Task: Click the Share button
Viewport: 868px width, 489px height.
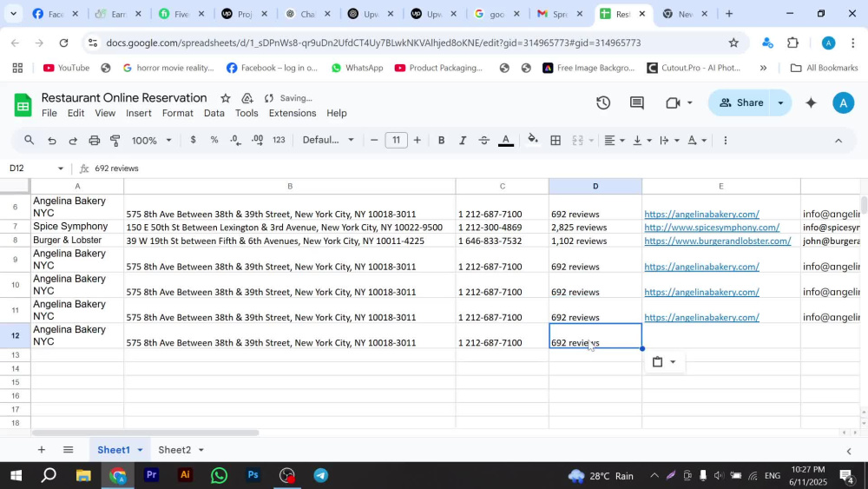Action: tap(740, 102)
